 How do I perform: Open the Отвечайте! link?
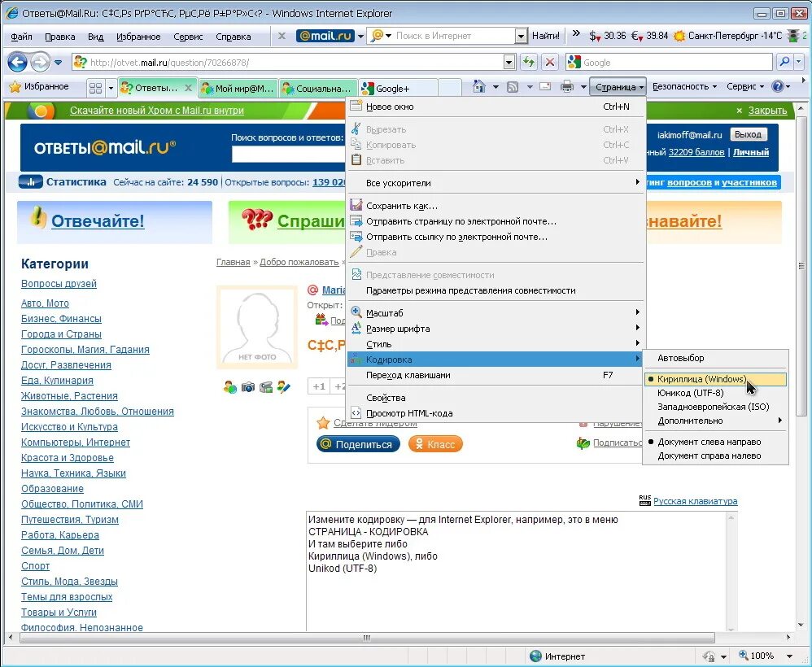coord(98,221)
